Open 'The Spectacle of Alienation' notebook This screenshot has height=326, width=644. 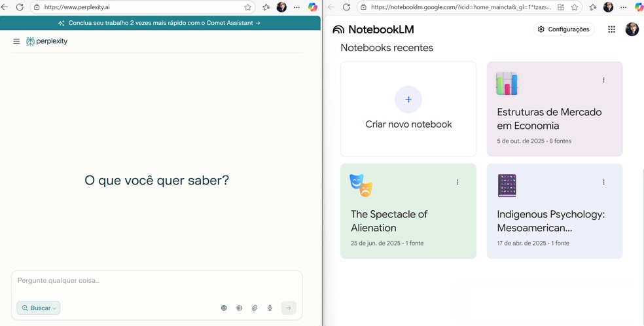(x=408, y=211)
